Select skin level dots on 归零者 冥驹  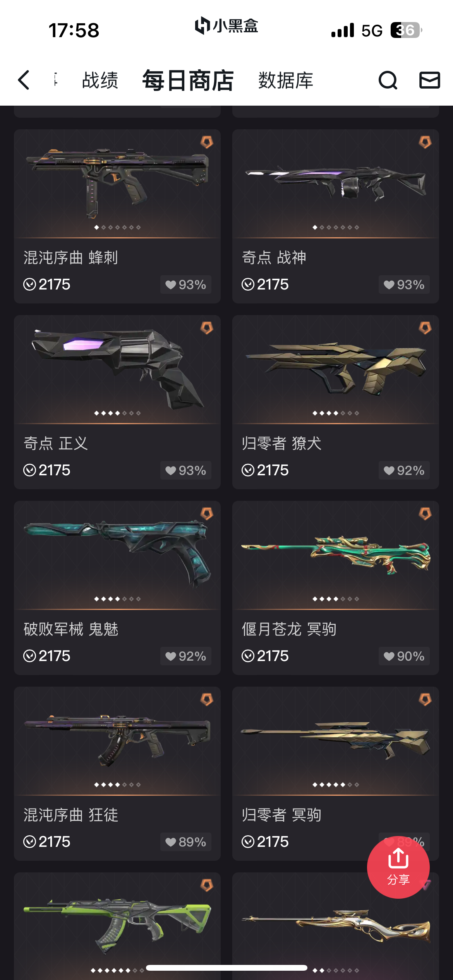click(336, 785)
